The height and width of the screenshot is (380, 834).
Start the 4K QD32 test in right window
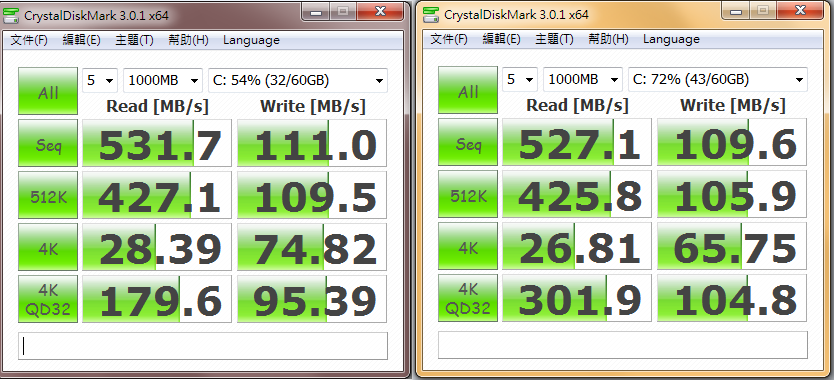(x=468, y=298)
